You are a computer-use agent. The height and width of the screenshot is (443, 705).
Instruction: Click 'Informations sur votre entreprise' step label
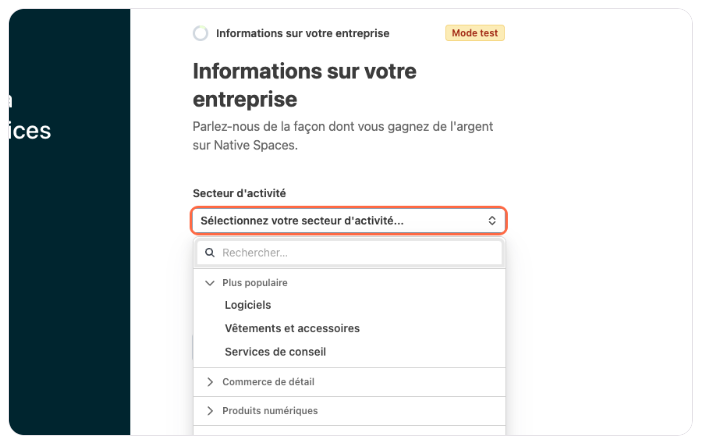[x=302, y=33]
